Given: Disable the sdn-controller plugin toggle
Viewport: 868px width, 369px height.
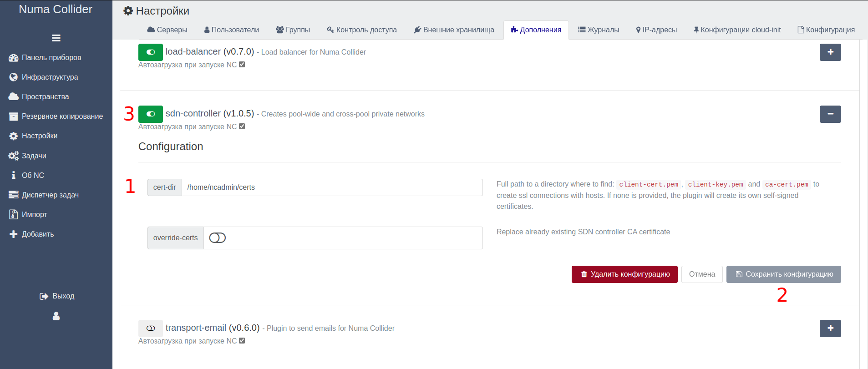Looking at the screenshot, I should click(151, 114).
